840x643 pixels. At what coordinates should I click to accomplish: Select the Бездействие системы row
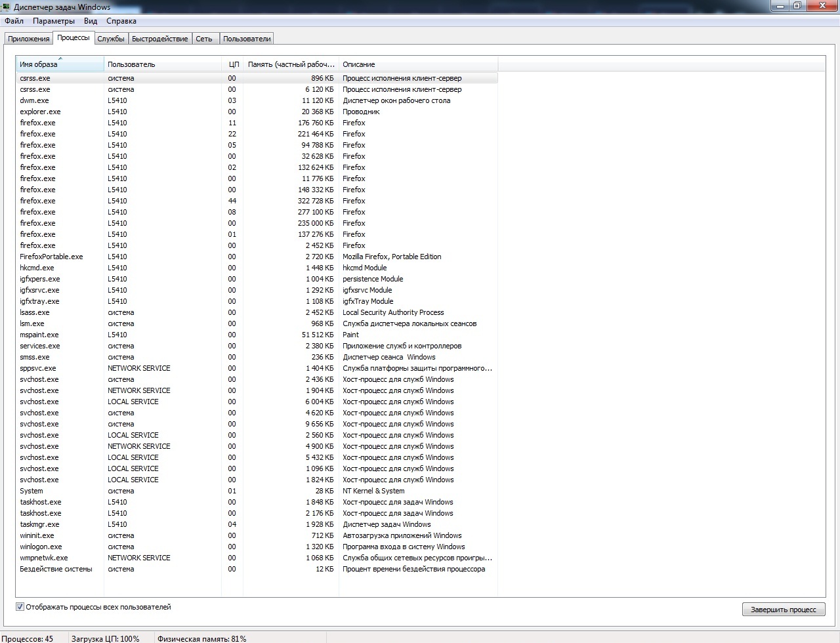(257, 569)
